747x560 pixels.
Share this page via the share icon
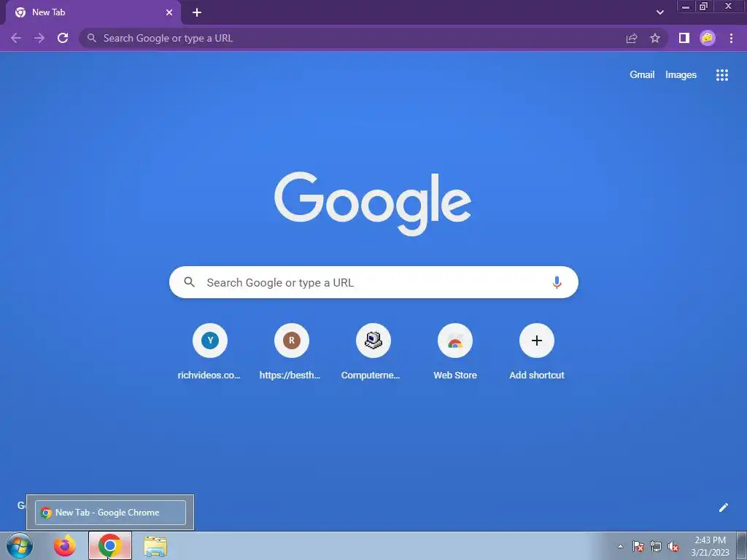[631, 38]
